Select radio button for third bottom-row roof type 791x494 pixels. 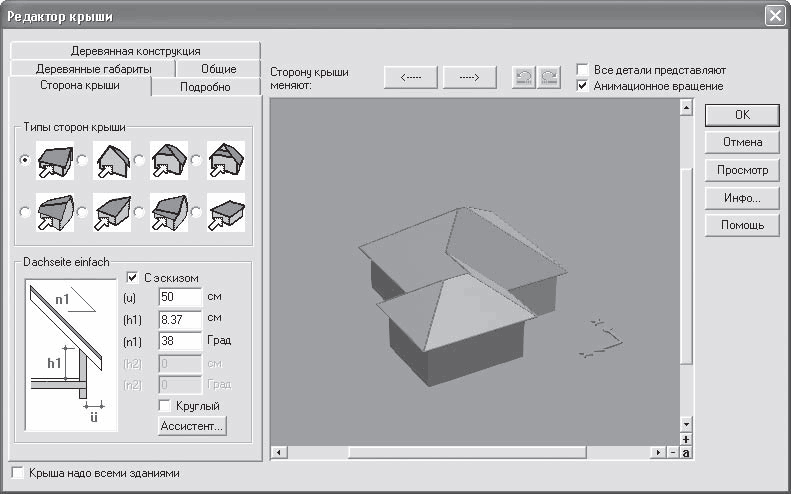(x=139, y=212)
